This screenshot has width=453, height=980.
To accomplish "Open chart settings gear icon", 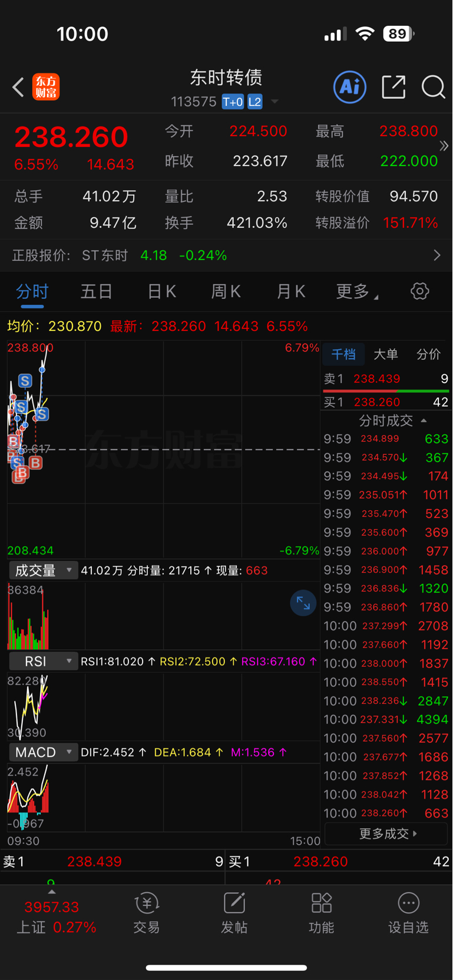I will tap(419, 291).
